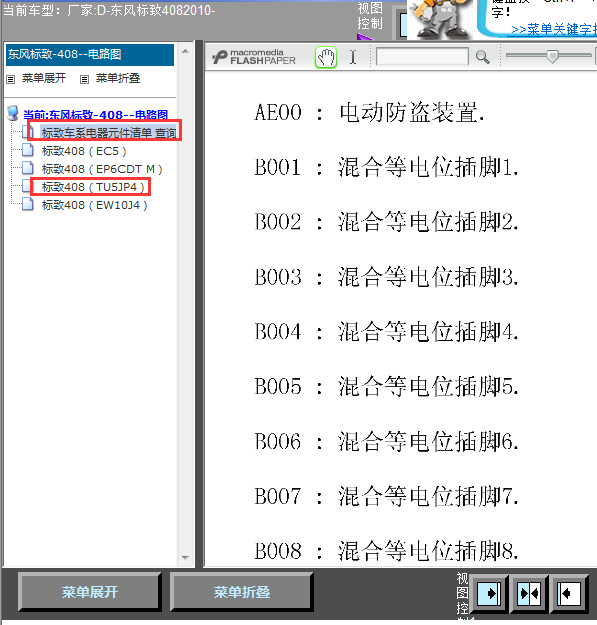Image resolution: width=597 pixels, height=625 pixels.
Task: Click the B004 : 混合等电位插脚4 line
Action: point(387,332)
